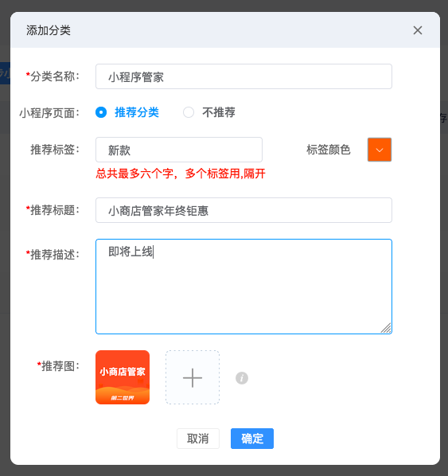
Task: Click inside the 推荐描述 text area
Action: [243, 287]
